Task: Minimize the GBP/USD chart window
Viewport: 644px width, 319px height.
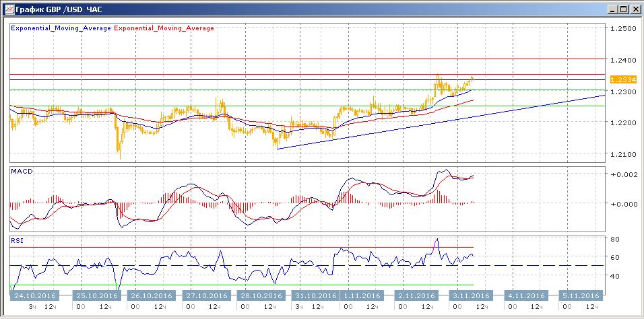Action: 613,9
